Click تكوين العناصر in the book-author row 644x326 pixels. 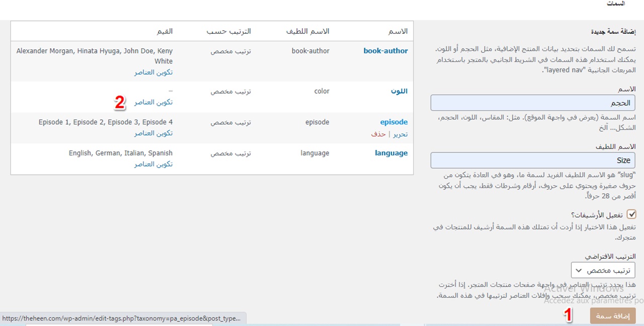153,72
